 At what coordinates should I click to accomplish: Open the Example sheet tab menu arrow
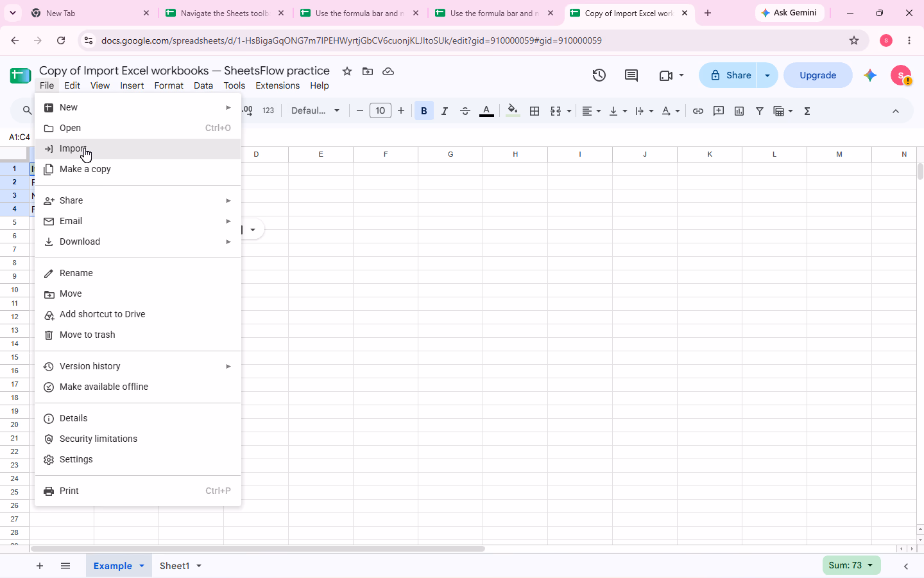(x=142, y=566)
